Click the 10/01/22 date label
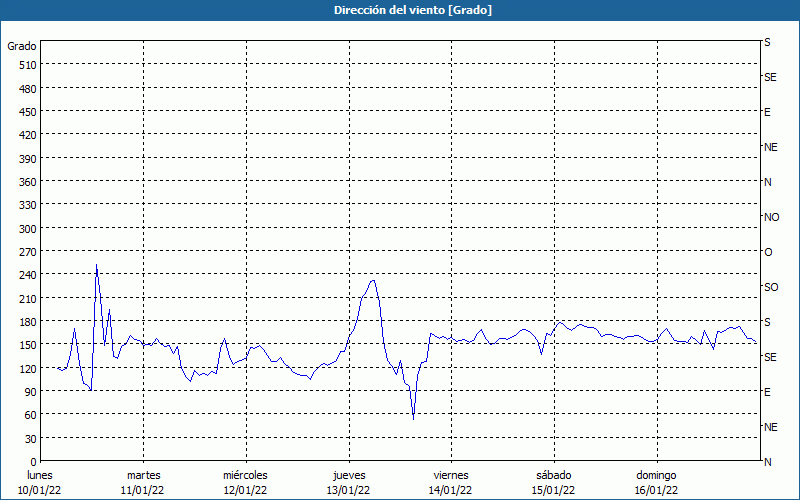 tap(39, 490)
